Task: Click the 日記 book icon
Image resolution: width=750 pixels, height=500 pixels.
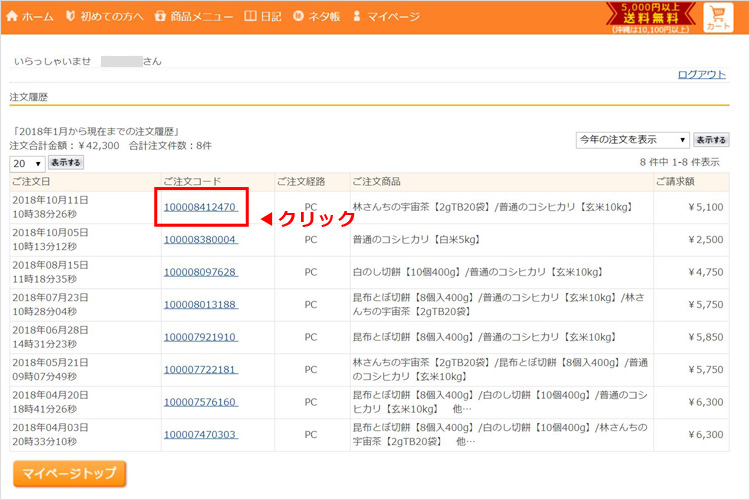Action: tap(250, 16)
